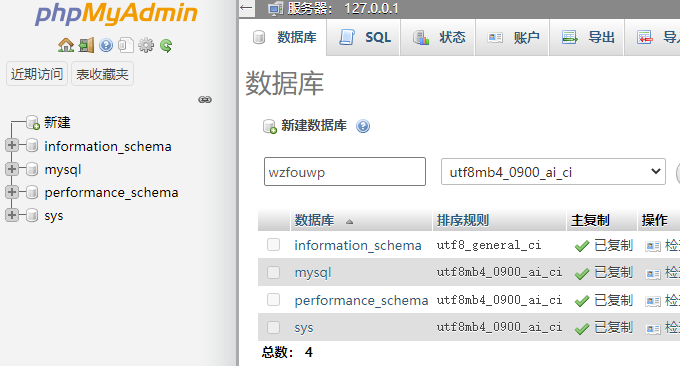Click 检查权限 icon for information_schema row
This screenshot has width=680, height=366.
(x=653, y=246)
